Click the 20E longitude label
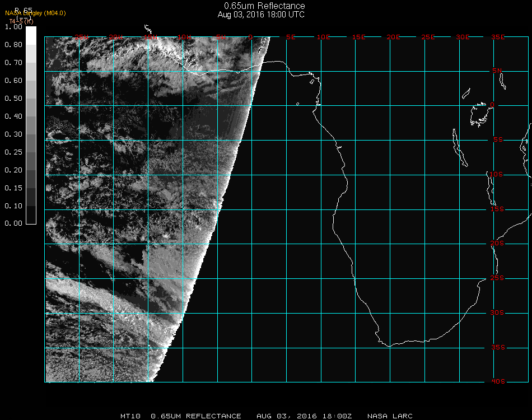Viewport: 532px width, 420px height. (394, 38)
